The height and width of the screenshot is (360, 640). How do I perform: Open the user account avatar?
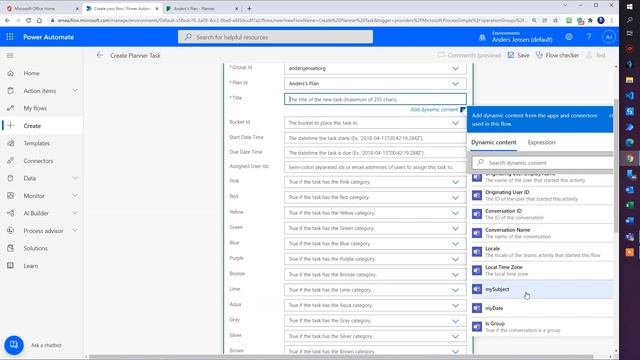(609, 37)
